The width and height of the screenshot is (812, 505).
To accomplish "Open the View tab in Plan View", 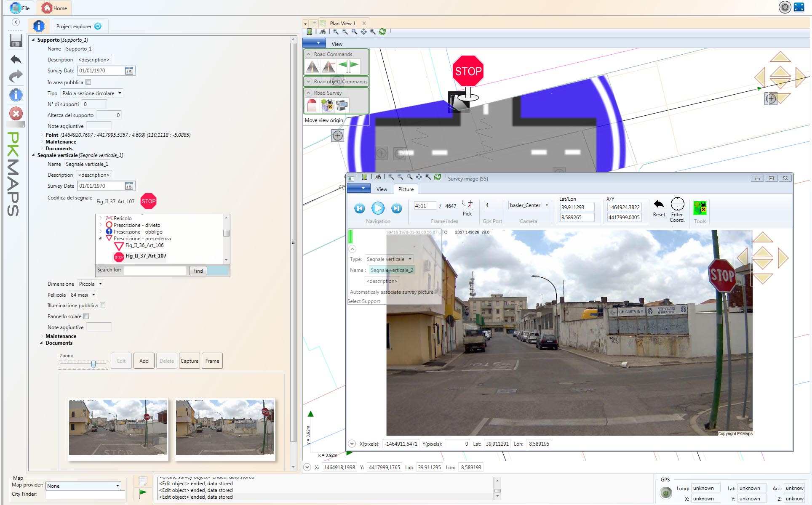I will pos(337,44).
